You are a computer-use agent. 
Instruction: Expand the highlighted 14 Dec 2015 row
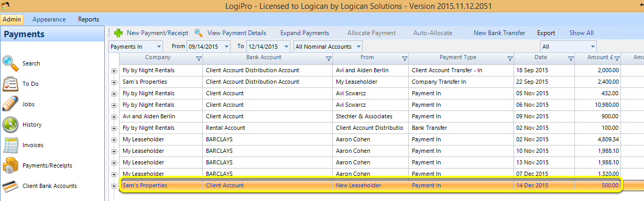tap(114, 186)
